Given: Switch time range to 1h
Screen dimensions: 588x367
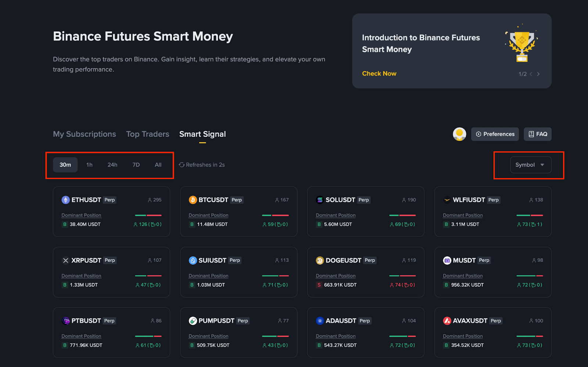Looking at the screenshot, I should coord(89,165).
